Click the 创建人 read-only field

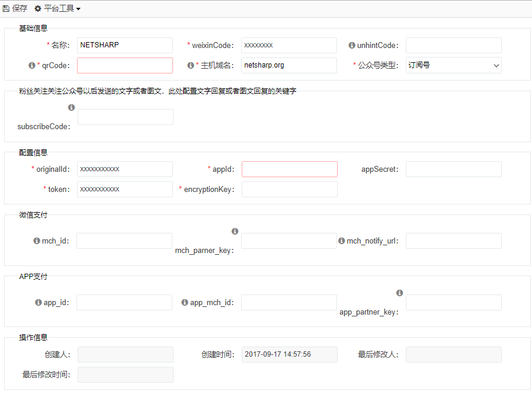(x=126, y=355)
